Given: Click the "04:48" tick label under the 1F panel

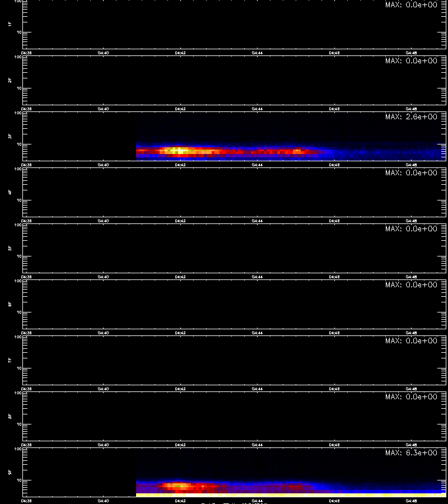Looking at the screenshot, I should pos(412,53).
